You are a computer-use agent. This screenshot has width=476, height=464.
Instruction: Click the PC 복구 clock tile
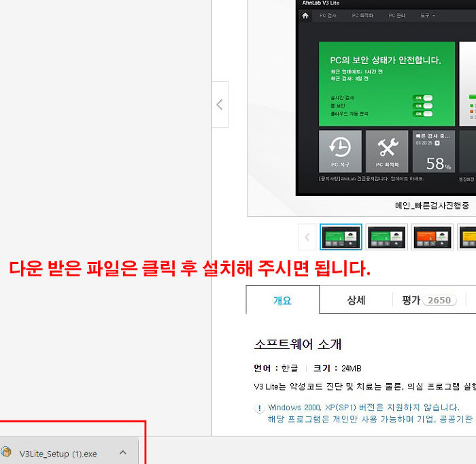pos(340,151)
